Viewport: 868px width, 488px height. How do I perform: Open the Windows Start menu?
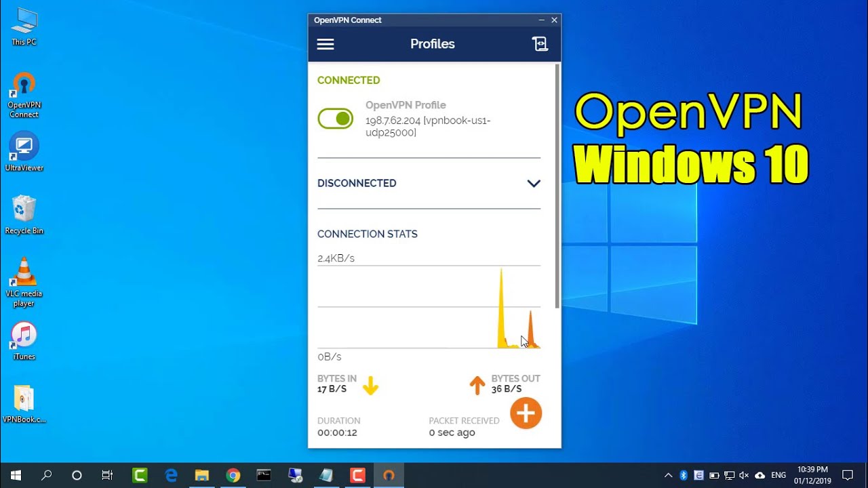(16, 475)
